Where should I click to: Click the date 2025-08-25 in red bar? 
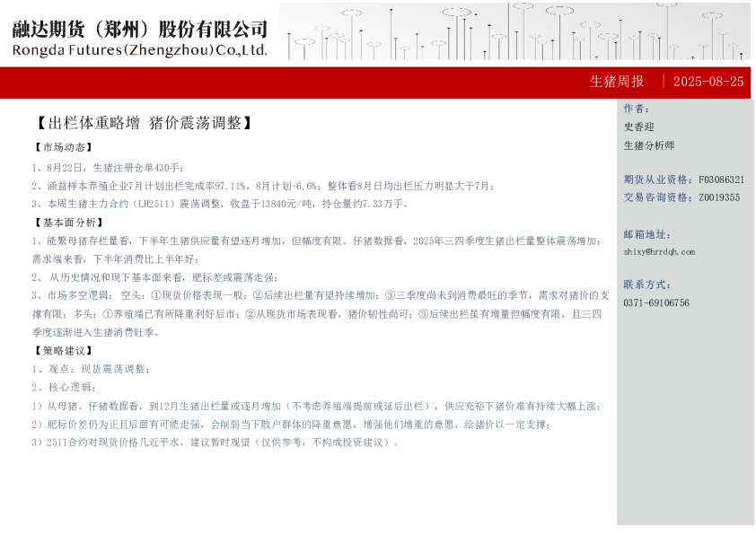(x=708, y=82)
